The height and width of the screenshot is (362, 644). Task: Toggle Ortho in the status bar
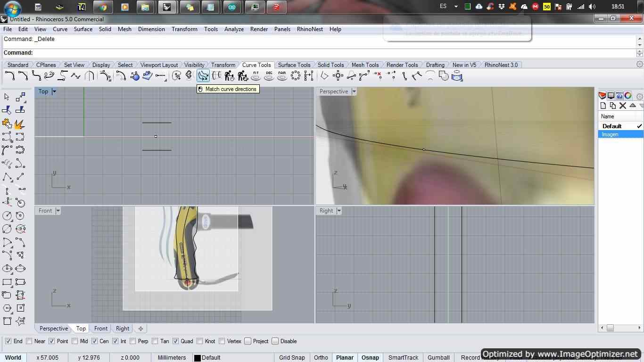coord(321,358)
